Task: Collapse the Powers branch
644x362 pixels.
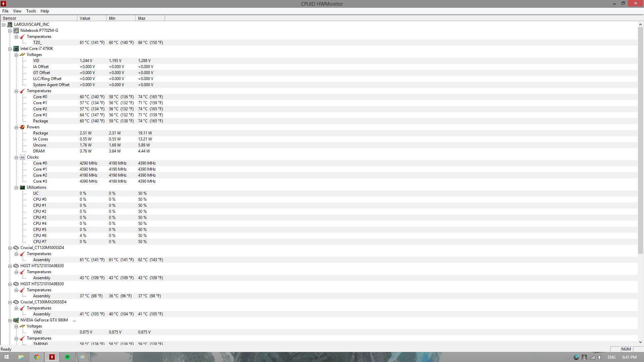Action: click(16, 127)
